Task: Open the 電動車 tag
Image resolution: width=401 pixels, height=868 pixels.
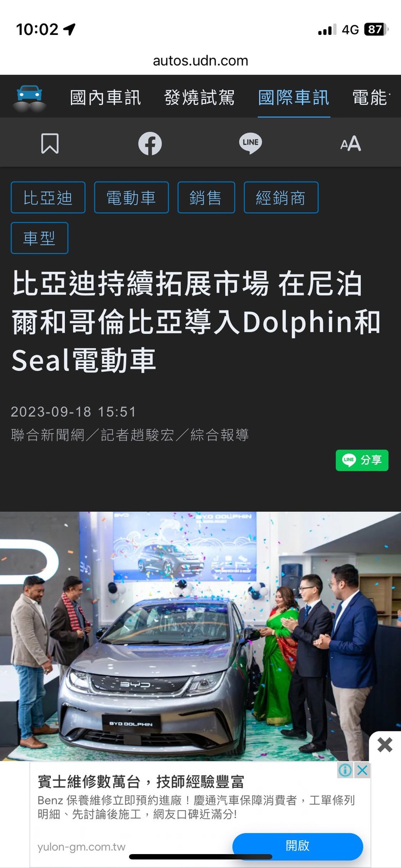Action: 132,197
